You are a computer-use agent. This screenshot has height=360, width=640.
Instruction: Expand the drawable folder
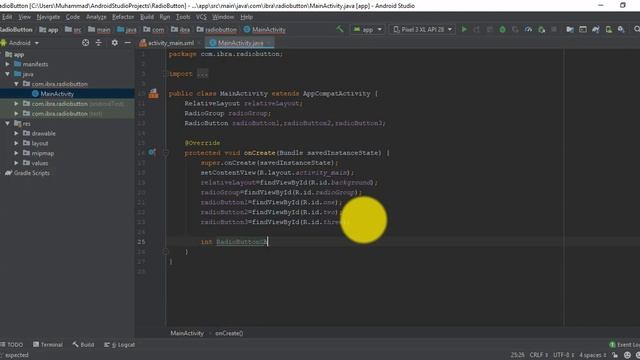click(16, 133)
